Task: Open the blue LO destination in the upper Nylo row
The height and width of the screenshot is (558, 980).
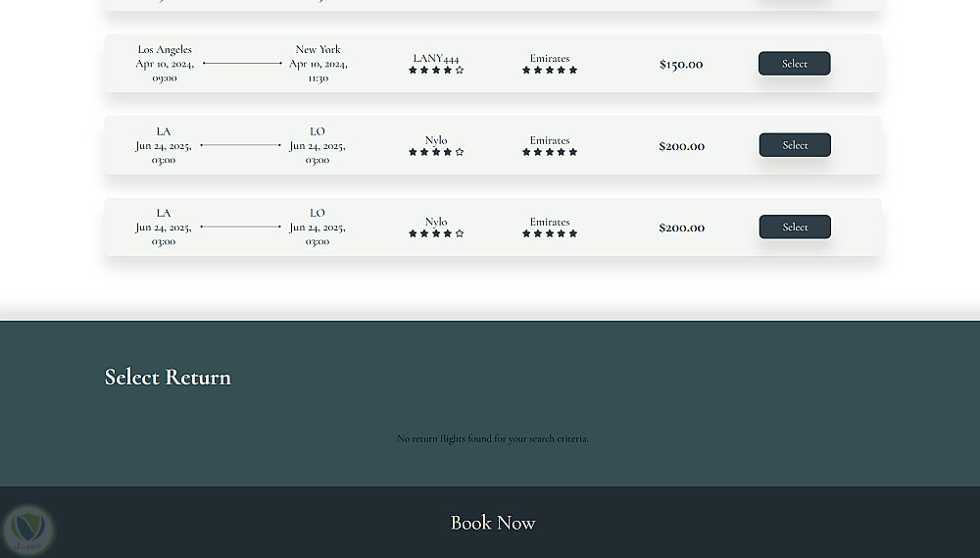Action: (x=318, y=131)
